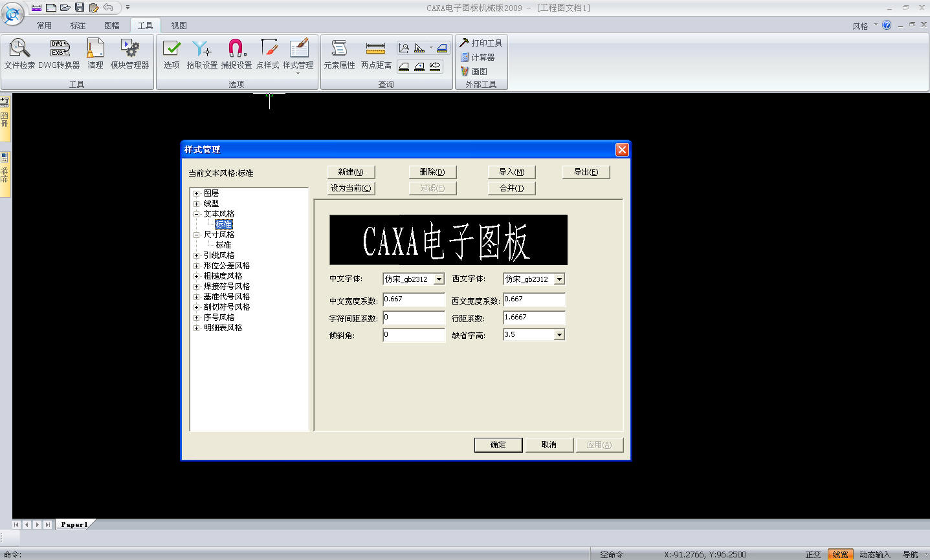Toggle 线宽 line width display in status bar
The image size is (930, 560).
[840, 555]
